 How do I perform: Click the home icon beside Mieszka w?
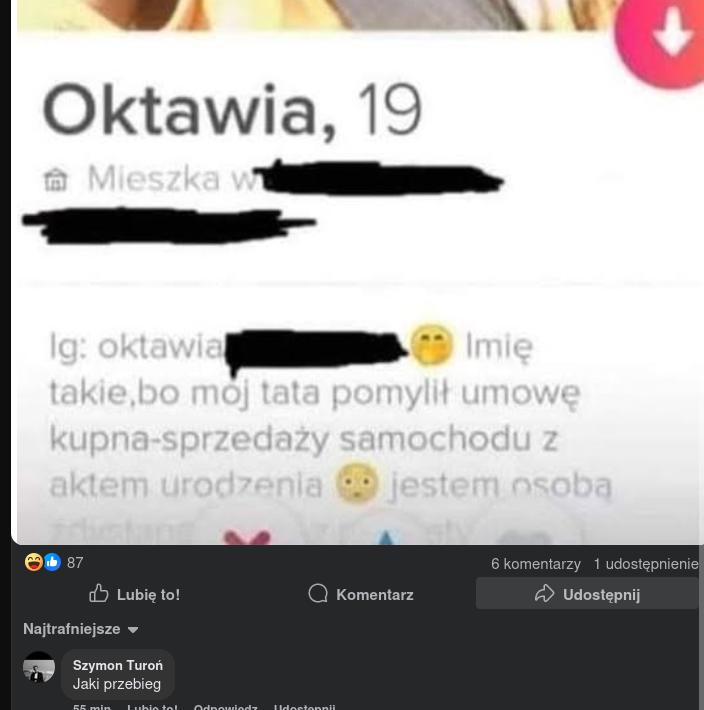[56, 180]
